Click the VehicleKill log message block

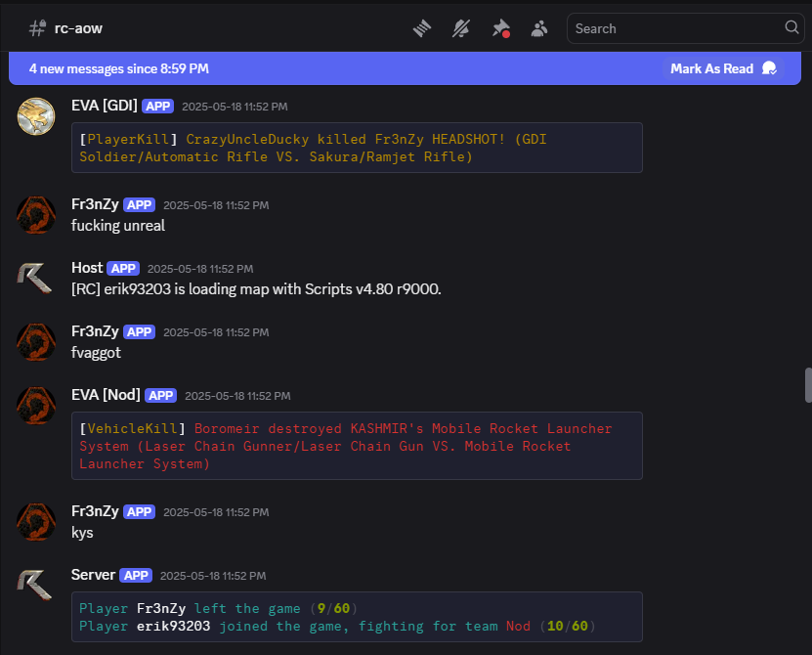click(x=357, y=446)
